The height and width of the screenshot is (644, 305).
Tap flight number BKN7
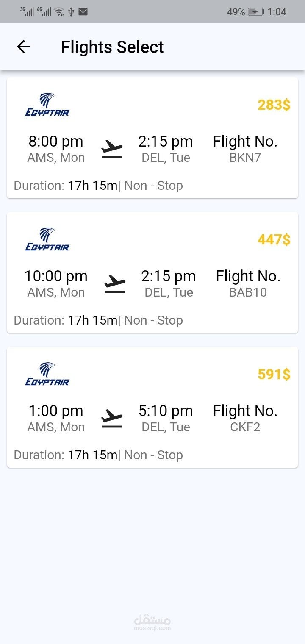(x=245, y=158)
